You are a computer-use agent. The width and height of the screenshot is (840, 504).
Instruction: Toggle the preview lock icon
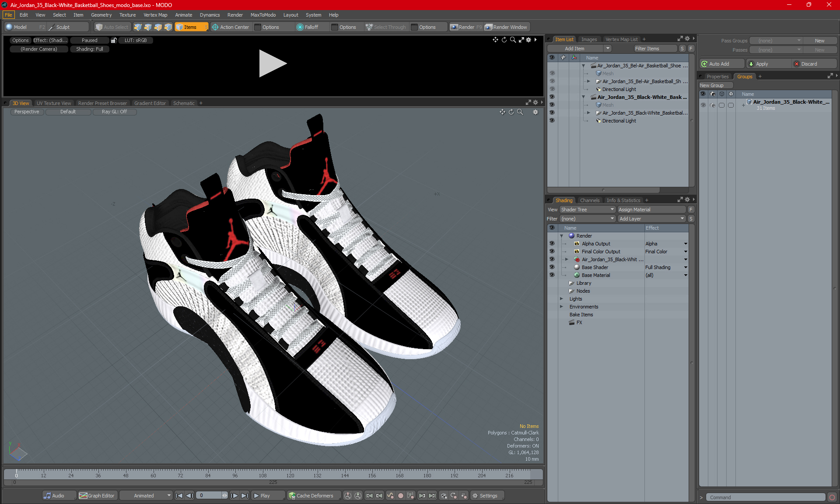114,40
